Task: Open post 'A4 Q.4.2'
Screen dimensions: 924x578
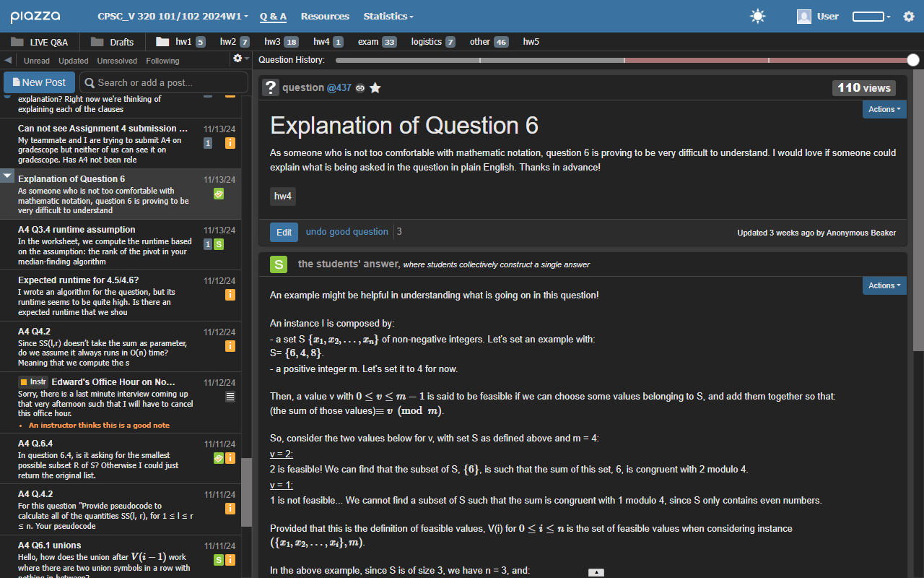Action: pyautogui.click(x=121, y=509)
